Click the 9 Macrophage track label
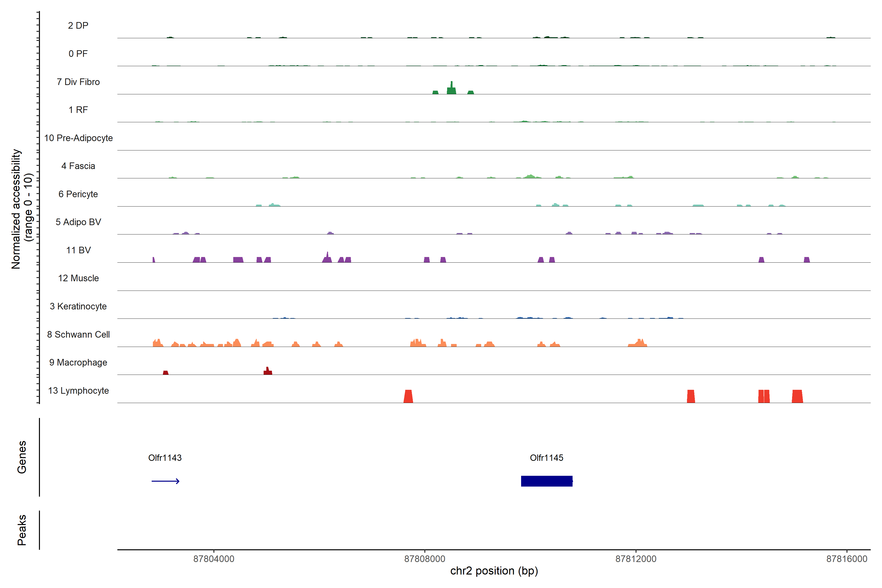This screenshot has height=588, width=882. click(x=78, y=362)
